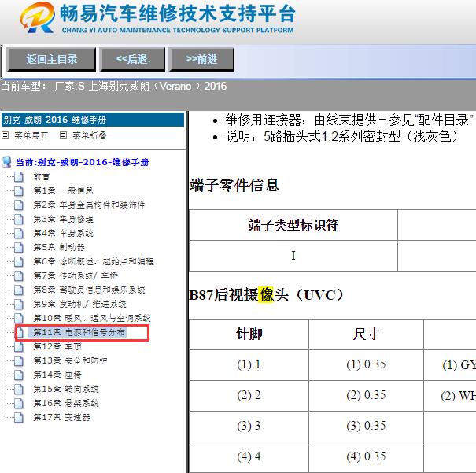Click the page icon for 第6章 诊断概述
The width and height of the screenshot is (476, 473).
click(19, 262)
